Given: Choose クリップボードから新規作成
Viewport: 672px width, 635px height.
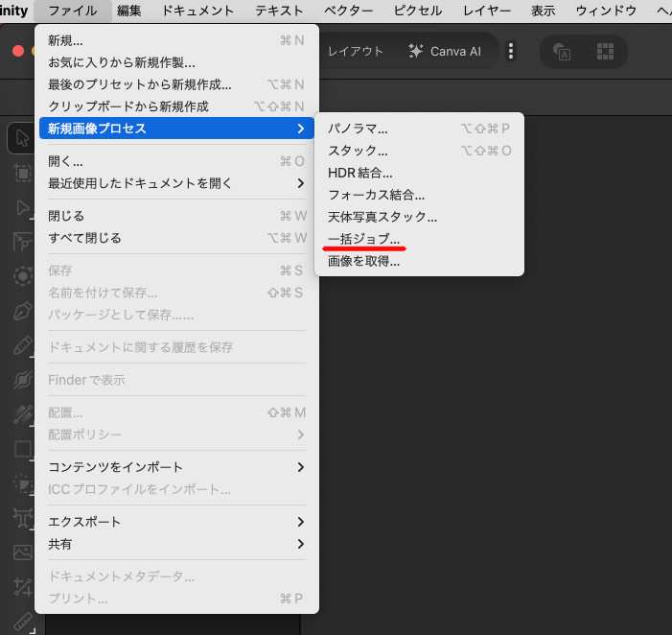Looking at the screenshot, I should coord(176,106).
